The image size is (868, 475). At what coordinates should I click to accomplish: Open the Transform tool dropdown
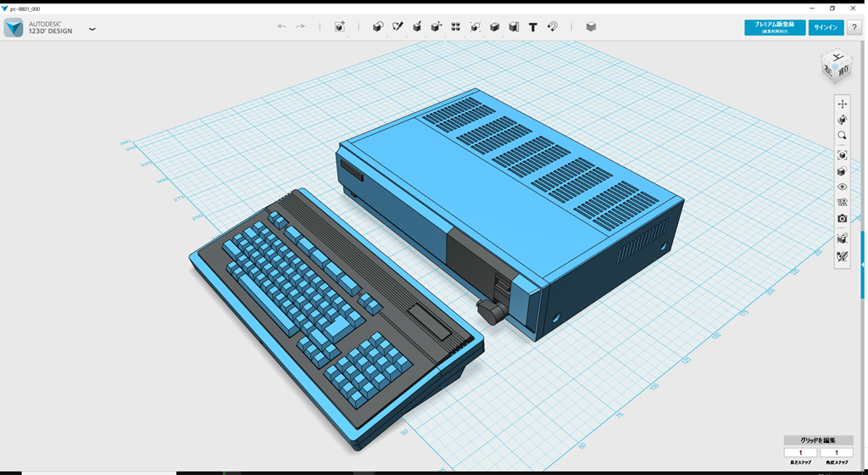(340, 27)
